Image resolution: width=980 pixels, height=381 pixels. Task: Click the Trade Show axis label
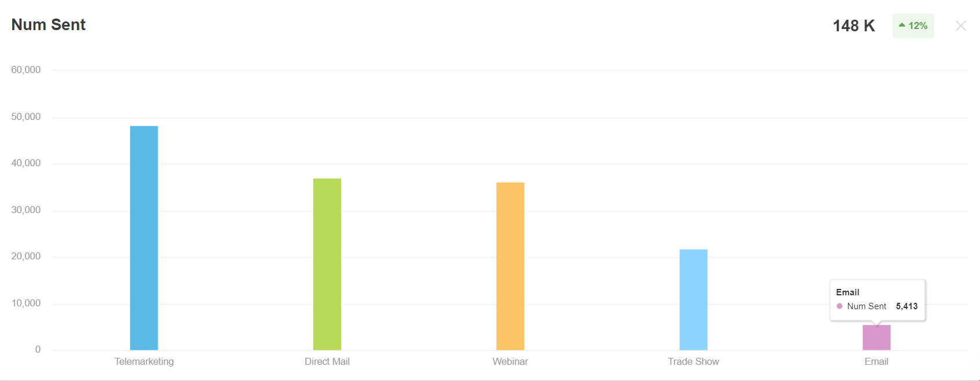click(x=693, y=361)
